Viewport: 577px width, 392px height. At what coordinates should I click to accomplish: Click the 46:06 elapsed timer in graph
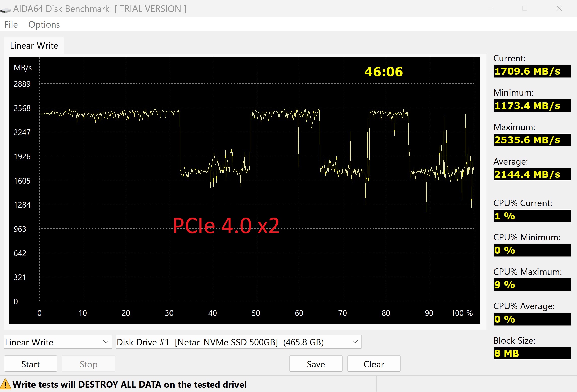point(383,72)
